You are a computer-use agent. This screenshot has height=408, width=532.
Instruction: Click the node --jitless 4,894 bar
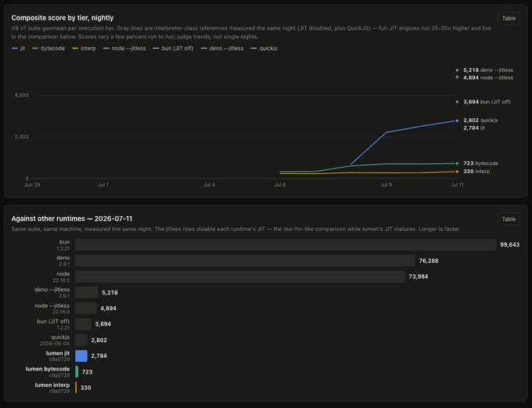(86, 308)
